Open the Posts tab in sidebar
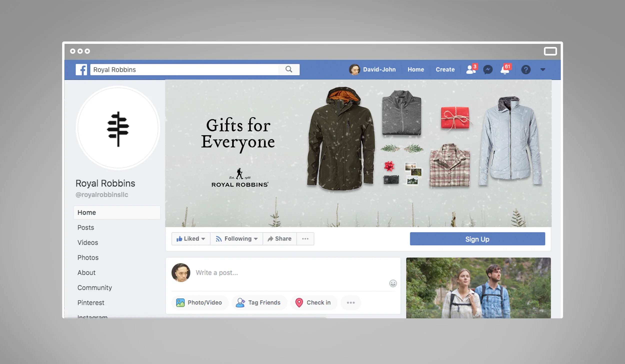The width and height of the screenshot is (625, 364). click(x=86, y=227)
